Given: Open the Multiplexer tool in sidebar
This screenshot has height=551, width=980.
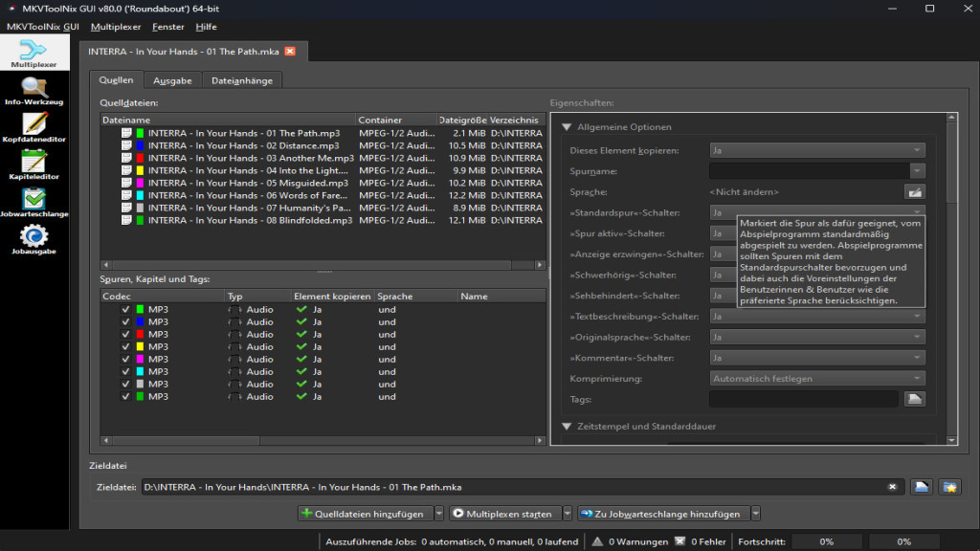Looking at the screenshot, I should click(x=33, y=54).
